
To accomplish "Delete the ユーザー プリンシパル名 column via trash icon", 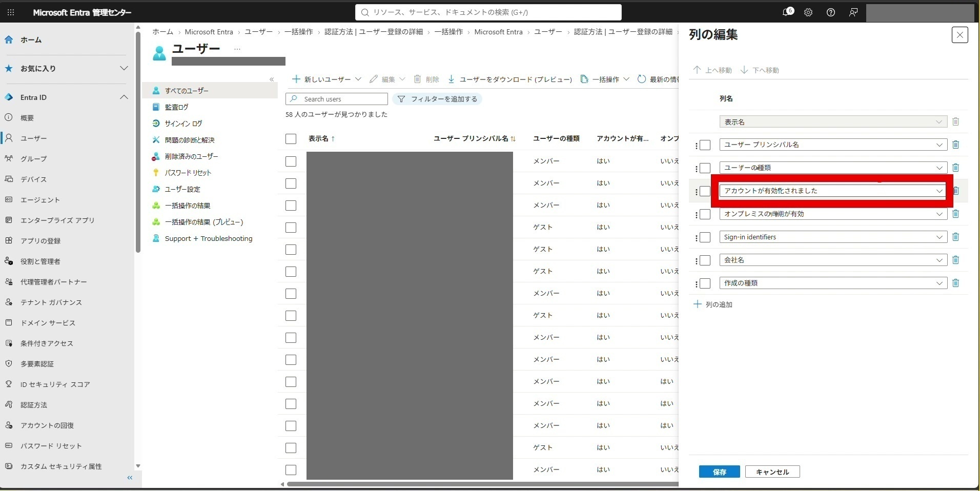I will click(955, 145).
